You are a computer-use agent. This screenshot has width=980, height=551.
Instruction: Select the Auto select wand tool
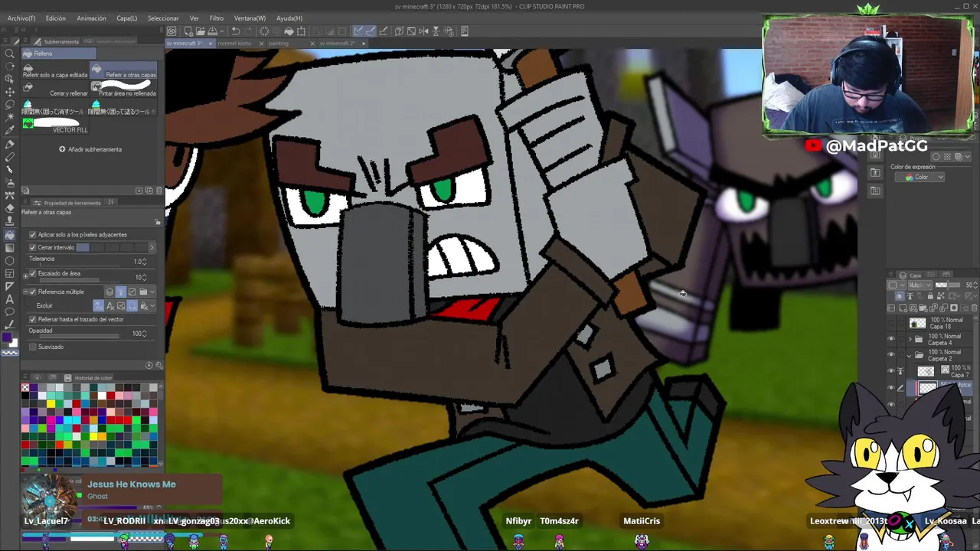coord(9,118)
